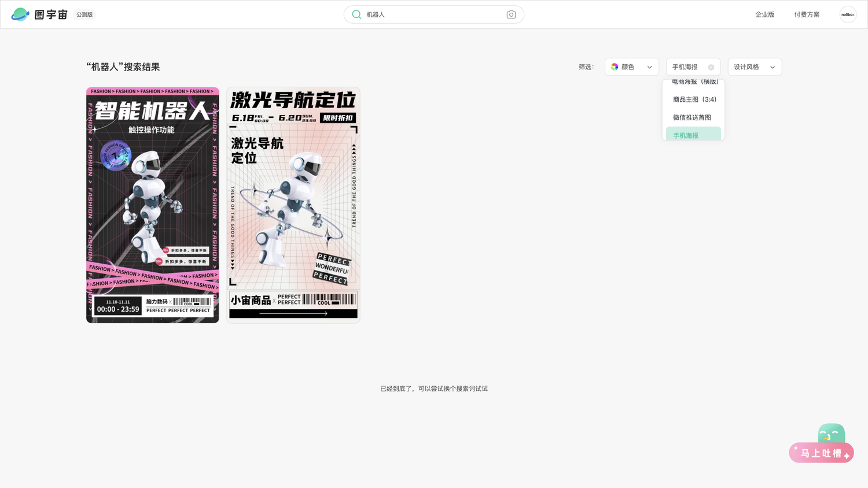Image resolution: width=868 pixels, height=488 pixels.
Task: Choose 微信推送首图 option
Action: click(693, 117)
